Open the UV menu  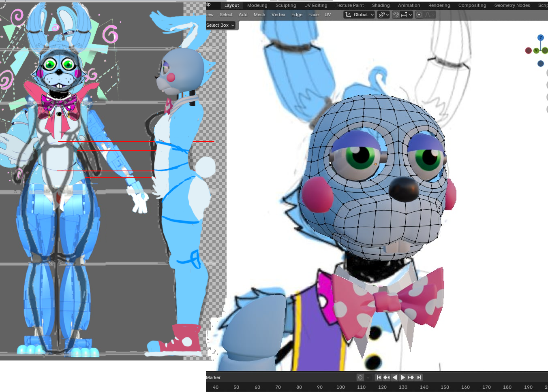[x=328, y=15]
